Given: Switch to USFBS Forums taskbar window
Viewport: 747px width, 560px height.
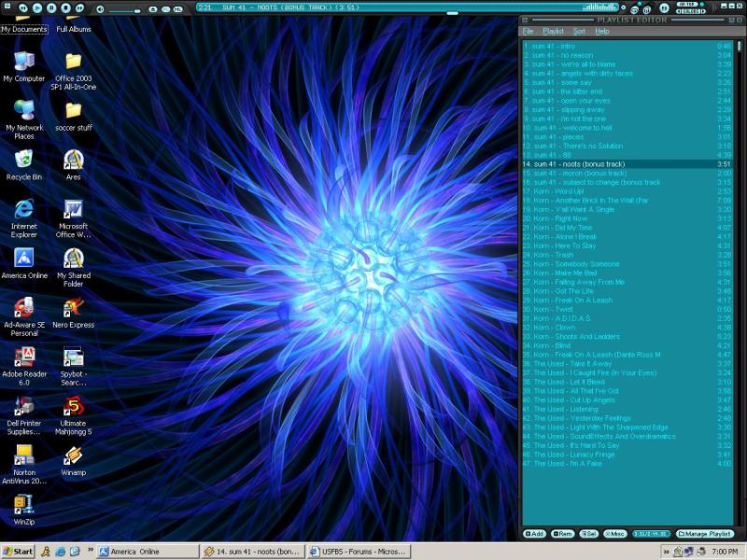Looking at the screenshot, I should point(358,552).
